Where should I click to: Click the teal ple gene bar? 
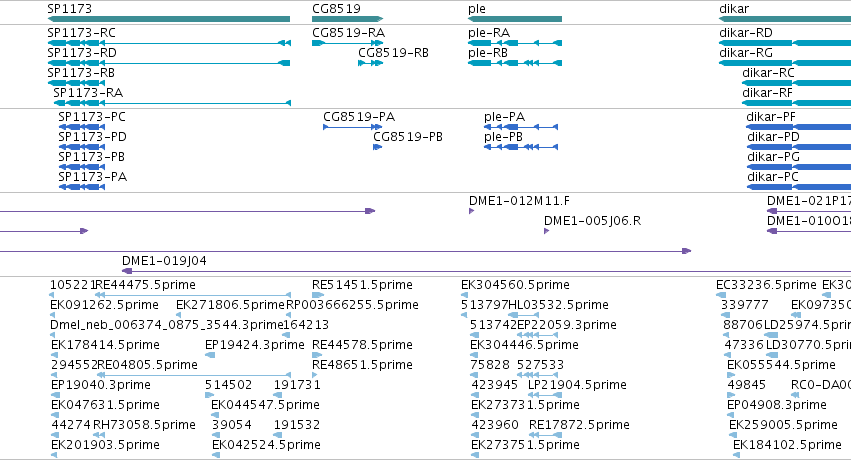[x=515, y=19]
